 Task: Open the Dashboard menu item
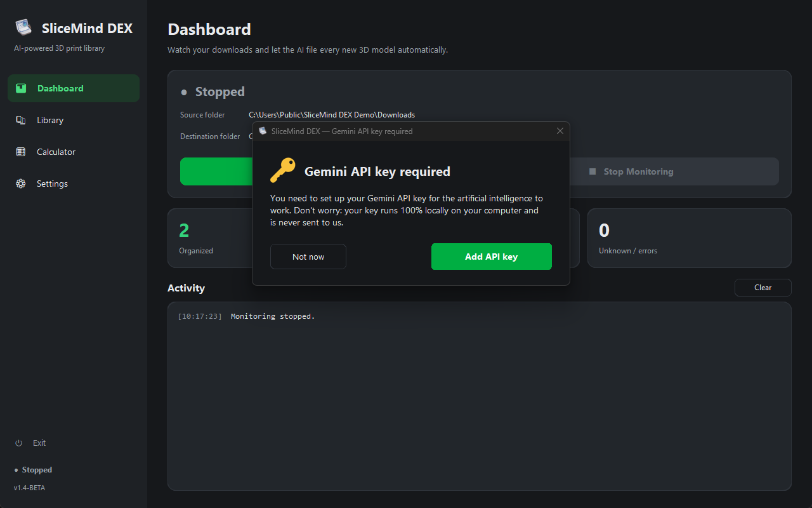(74, 88)
